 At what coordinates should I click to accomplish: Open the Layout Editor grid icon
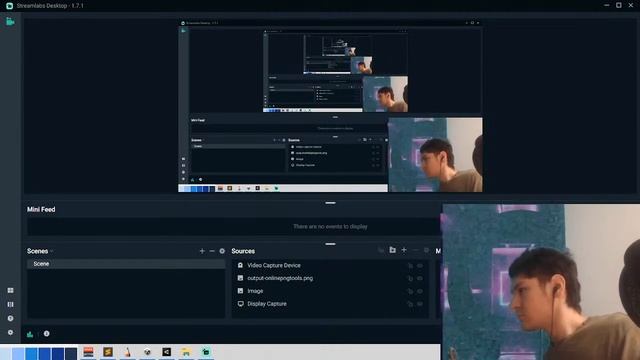tap(11, 291)
